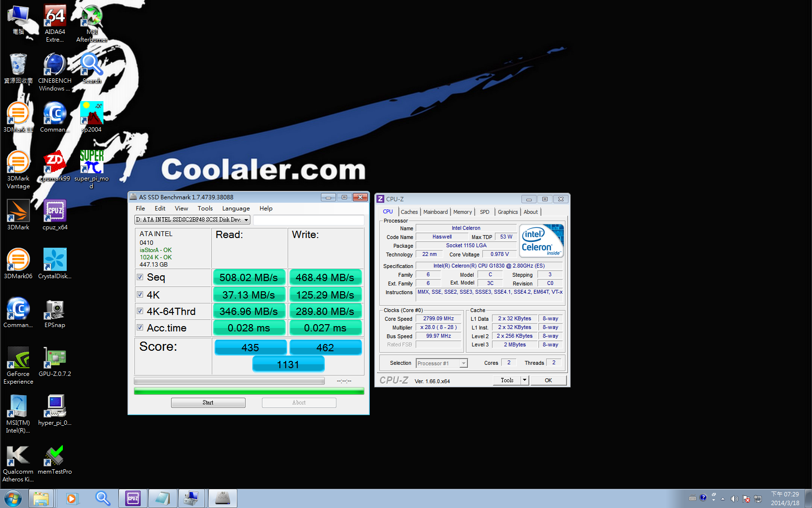Show hidden tray icons arrow
This screenshot has width=812, height=508.
(x=723, y=499)
